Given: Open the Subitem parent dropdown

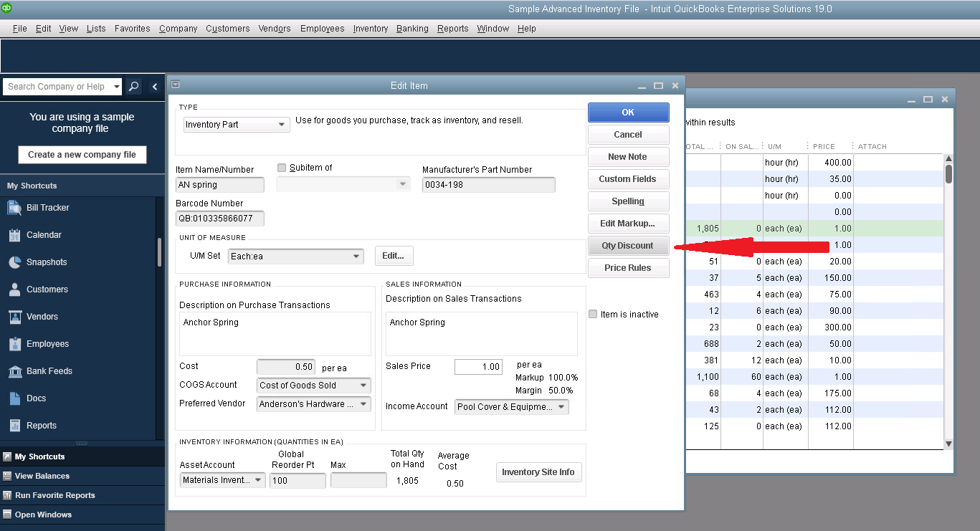Looking at the screenshot, I should point(343,184).
